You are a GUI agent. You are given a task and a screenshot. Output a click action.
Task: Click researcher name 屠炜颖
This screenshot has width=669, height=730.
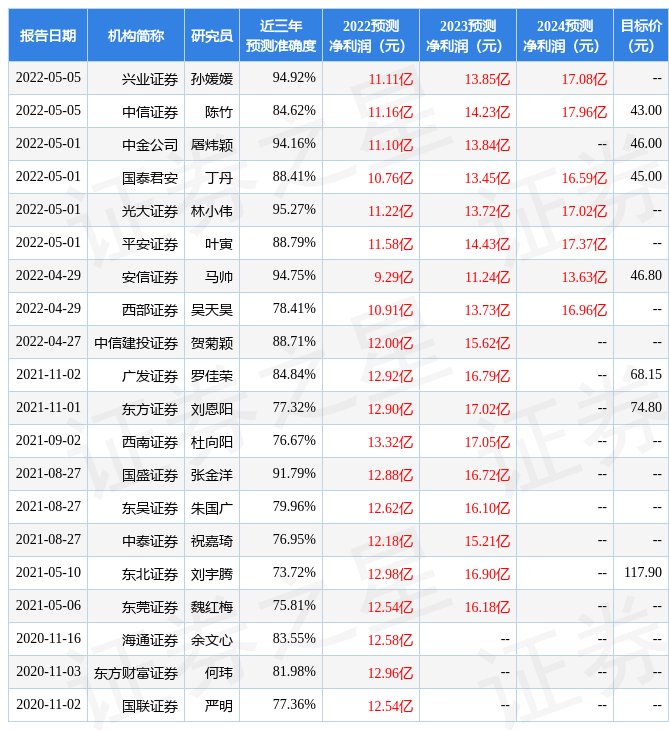click(212, 145)
